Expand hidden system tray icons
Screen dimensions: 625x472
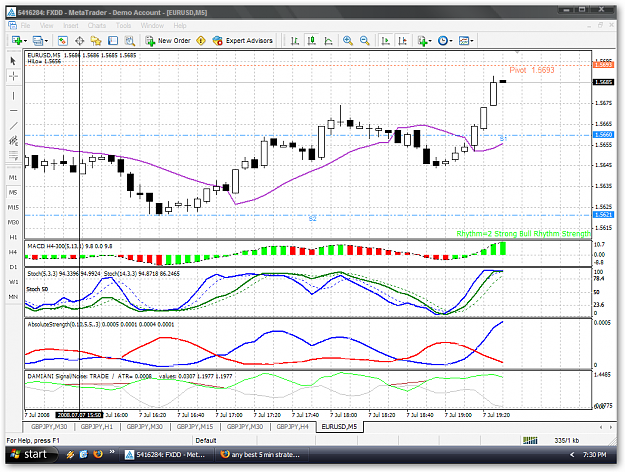pyautogui.click(x=572, y=454)
